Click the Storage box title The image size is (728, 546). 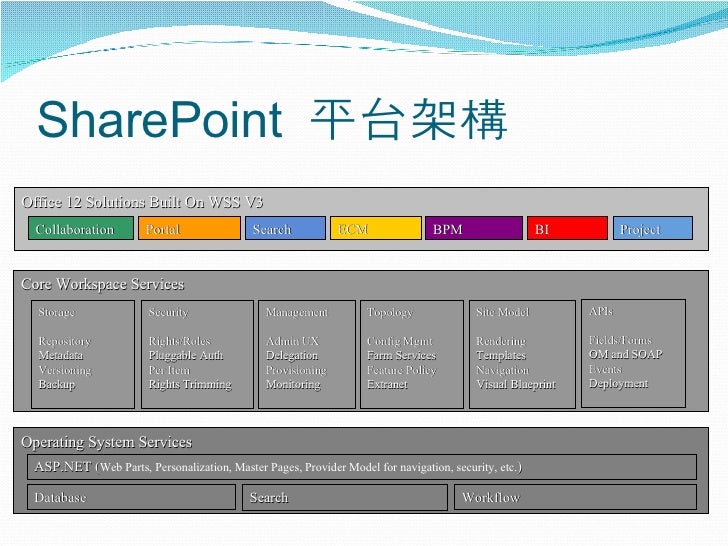57,312
